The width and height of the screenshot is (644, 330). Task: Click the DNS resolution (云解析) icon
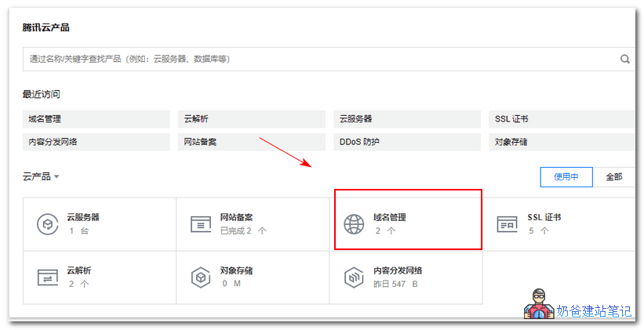(x=48, y=277)
